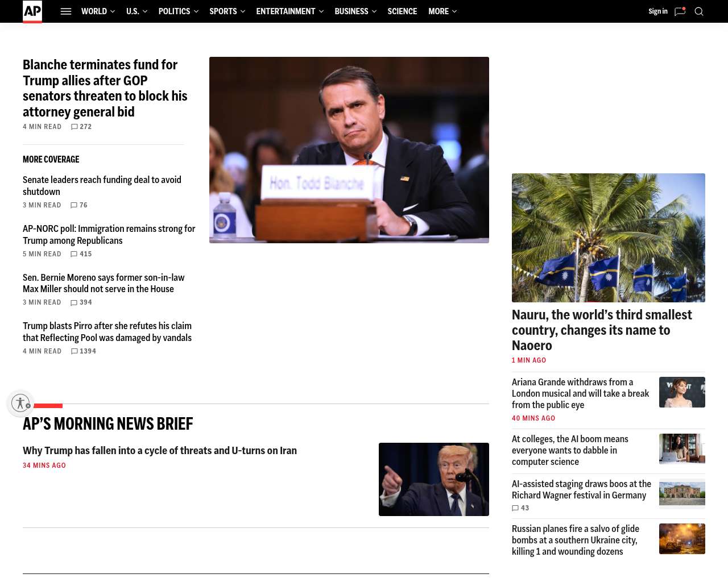Click '5 MIN READ' under AP-NORC poll
728x582 pixels.
click(x=42, y=254)
